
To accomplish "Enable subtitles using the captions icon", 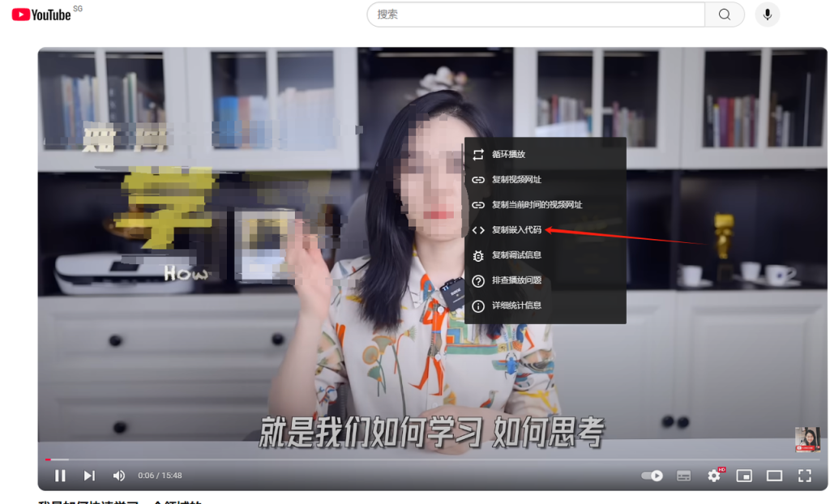I will [x=683, y=476].
